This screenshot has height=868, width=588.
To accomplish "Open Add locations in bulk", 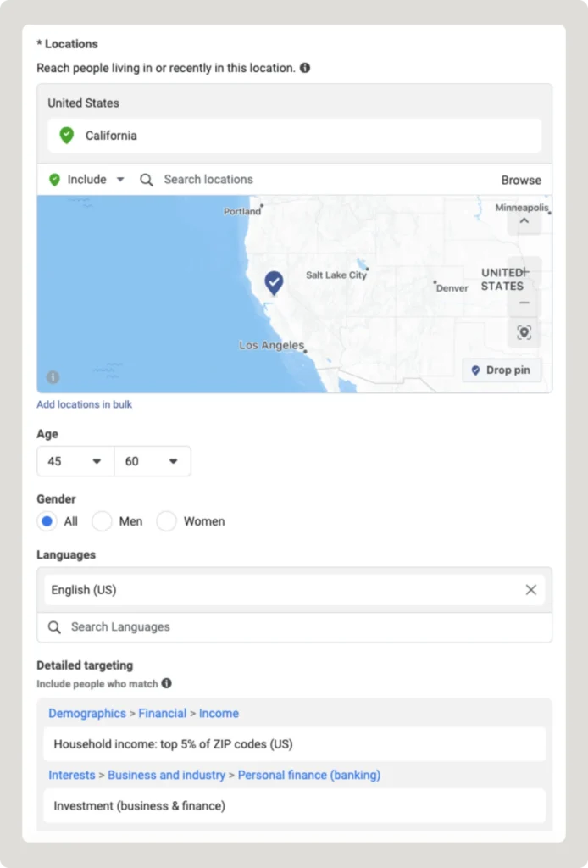I will [x=84, y=404].
